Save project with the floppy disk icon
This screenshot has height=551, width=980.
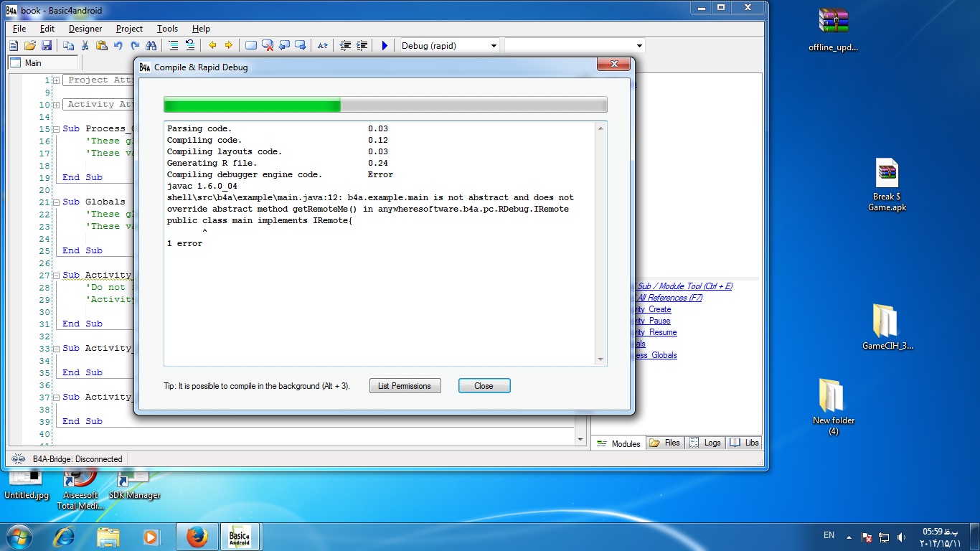47,45
